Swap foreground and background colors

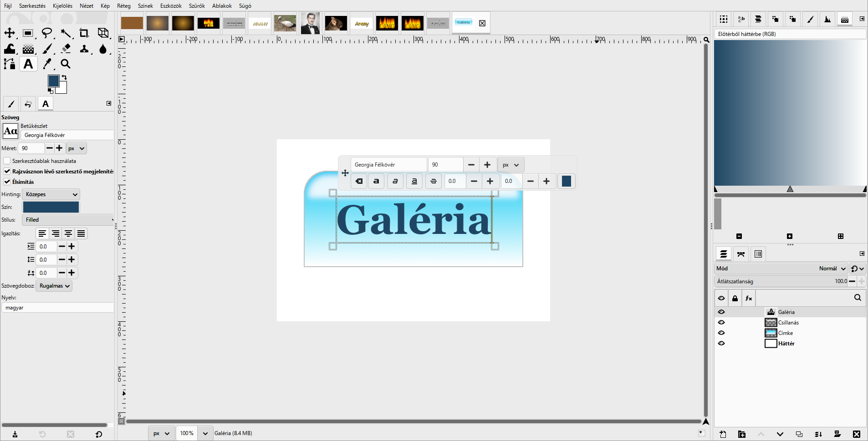(x=64, y=77)
